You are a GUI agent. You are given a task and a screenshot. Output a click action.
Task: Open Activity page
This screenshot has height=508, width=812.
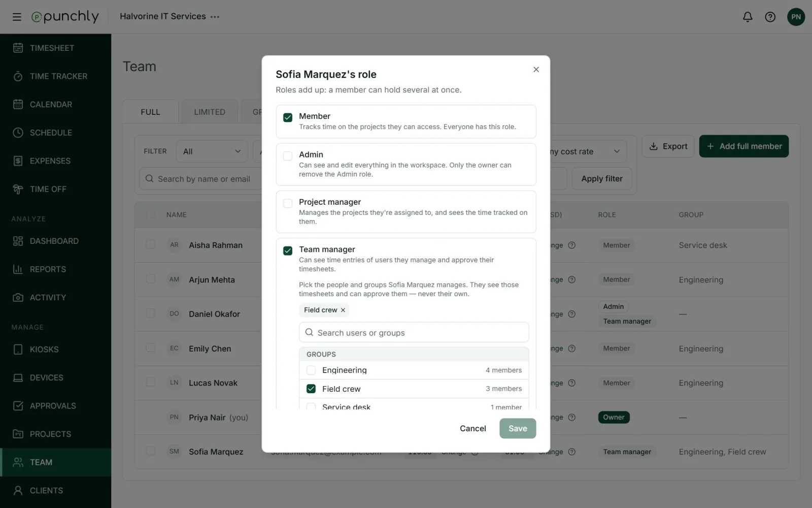point(55,297)
